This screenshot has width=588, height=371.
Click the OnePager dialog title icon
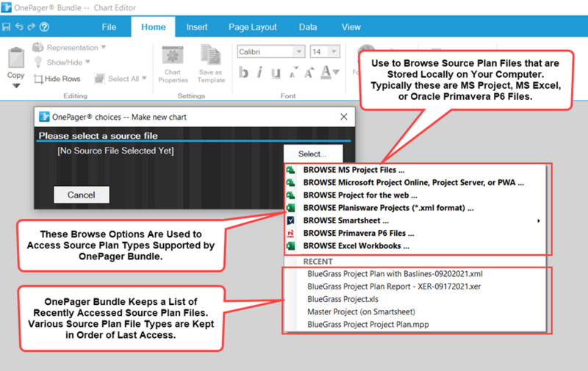coord(44,117)
